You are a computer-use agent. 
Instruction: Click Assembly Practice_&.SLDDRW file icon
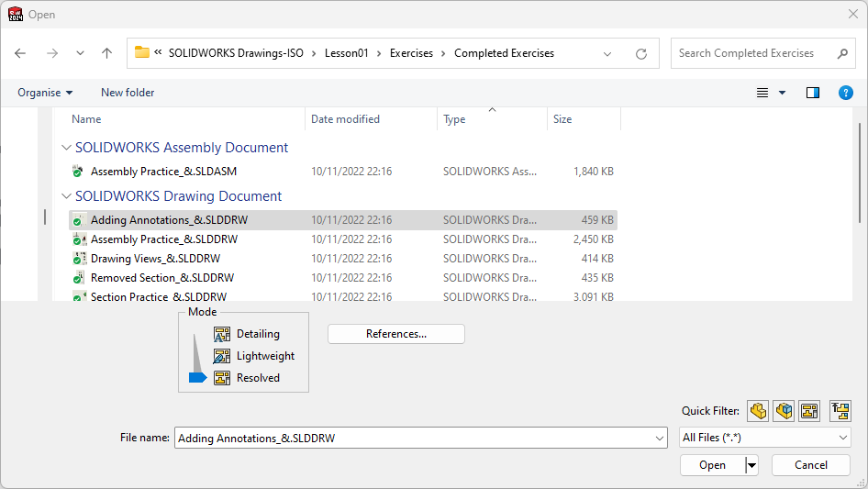(x=79, y=239)
